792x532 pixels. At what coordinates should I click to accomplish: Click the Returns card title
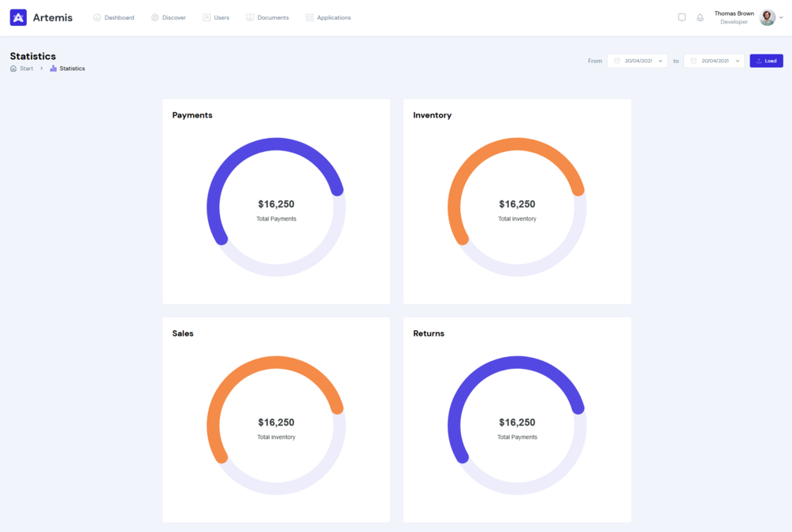429,333
